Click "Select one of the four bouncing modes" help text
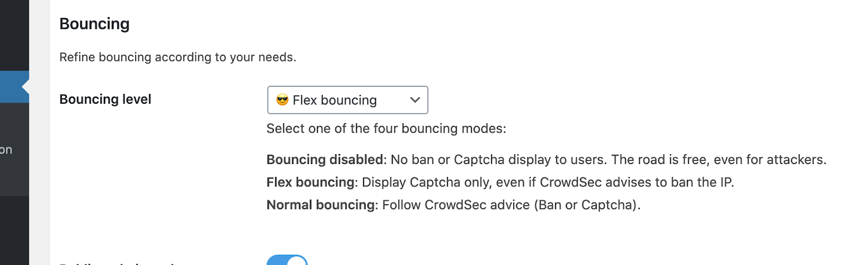The height and width of the screenshot is (265, 868). (386, 129)
